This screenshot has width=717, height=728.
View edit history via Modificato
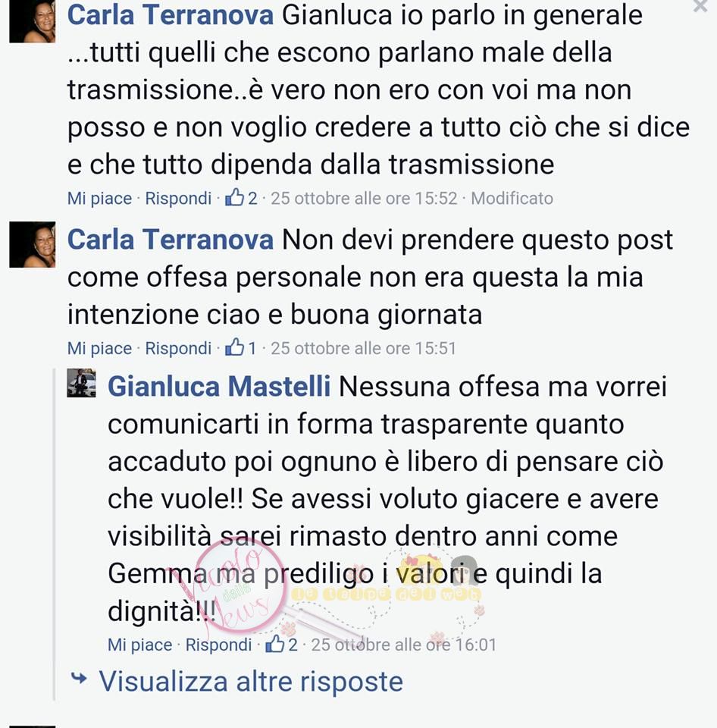point(512,199)
